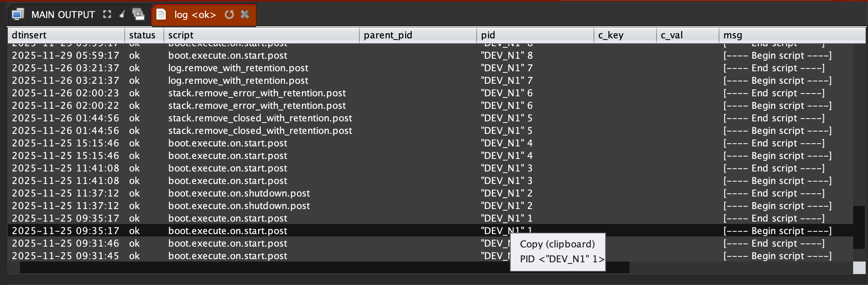This screenshot has height=285, width=868.
Task: Click the document icon on log tab
Action: point(161,14)
